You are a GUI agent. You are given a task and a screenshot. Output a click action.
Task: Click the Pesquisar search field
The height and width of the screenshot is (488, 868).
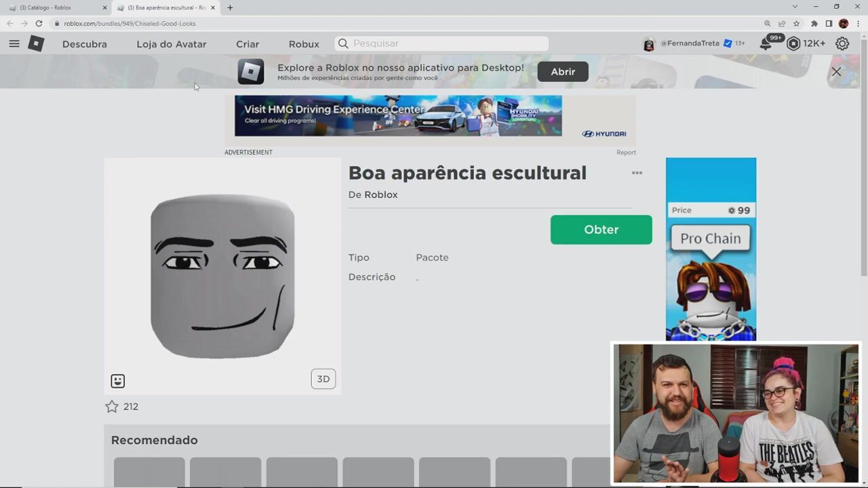(x=441, y=43)
